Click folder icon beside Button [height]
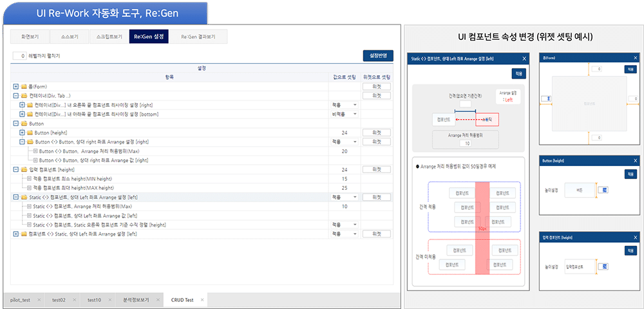This screenshot has width=644, height=309. [30, 133]
